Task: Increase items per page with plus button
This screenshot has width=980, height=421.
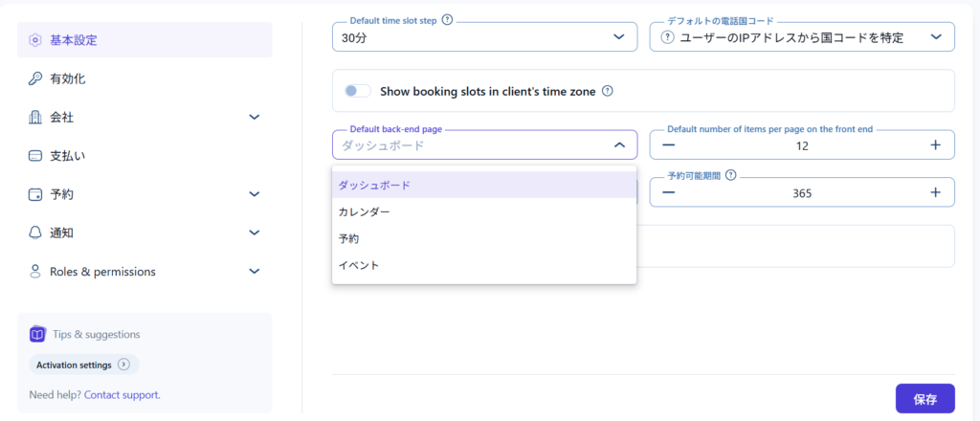Action: (x=935, y=144)
